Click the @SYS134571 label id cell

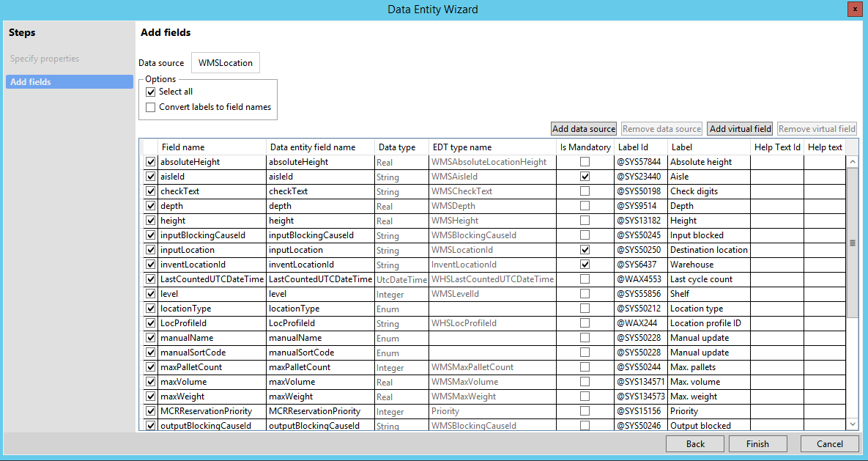tap(640, 382)
